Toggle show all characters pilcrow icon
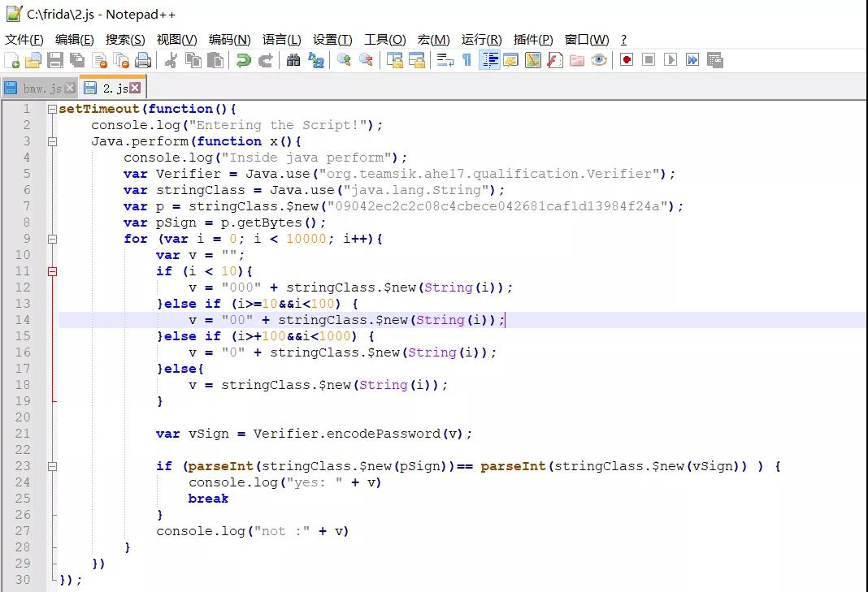 [467, 60]
